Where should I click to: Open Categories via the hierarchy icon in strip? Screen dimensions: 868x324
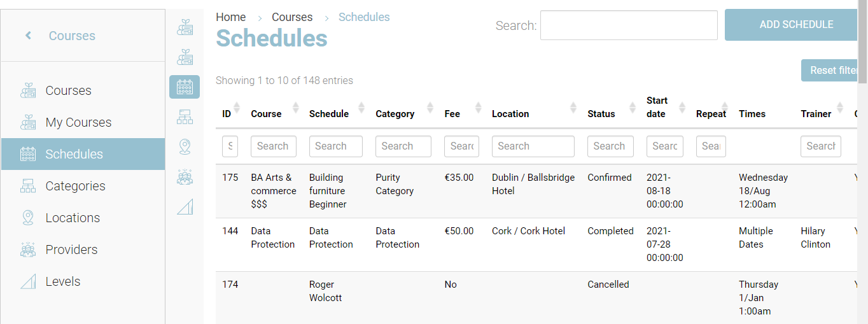click(185, 116)
